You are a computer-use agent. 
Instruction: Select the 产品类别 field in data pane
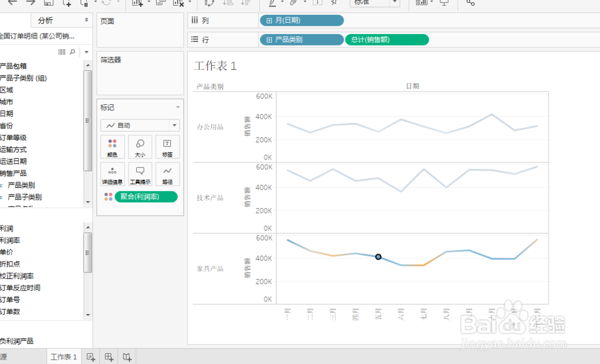coord(22,185)
